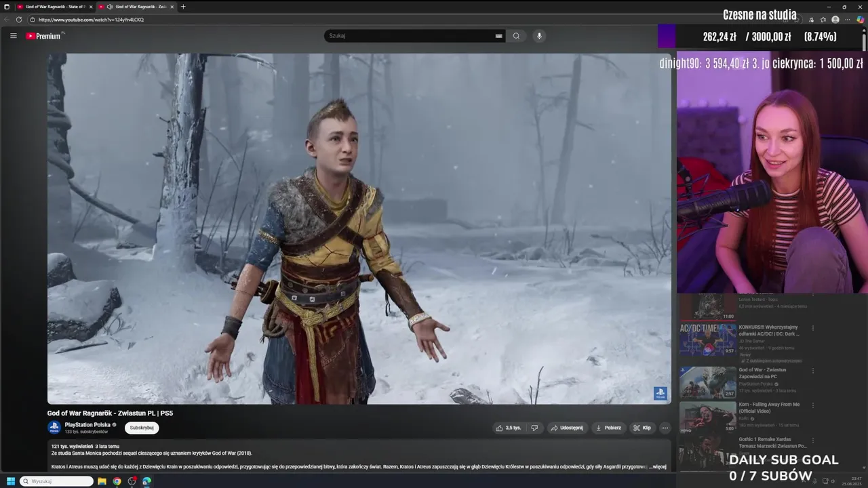
Task: Click the page scrollbar up arrow
Action: pyautogui.click(x=865, y=30)
